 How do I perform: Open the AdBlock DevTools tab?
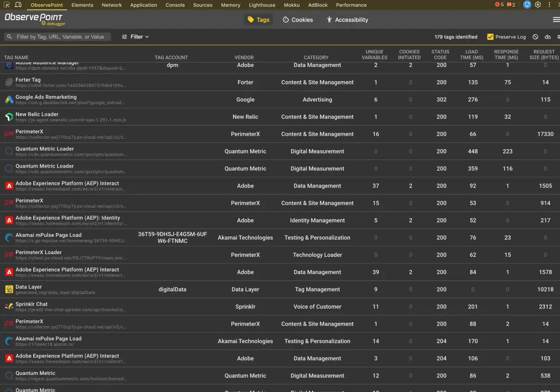coord(318,5)
